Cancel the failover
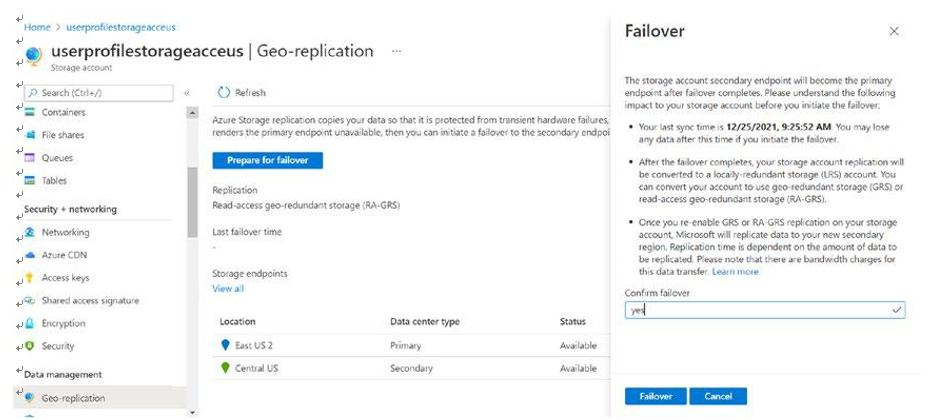The image size is (933, 420). 718,396
